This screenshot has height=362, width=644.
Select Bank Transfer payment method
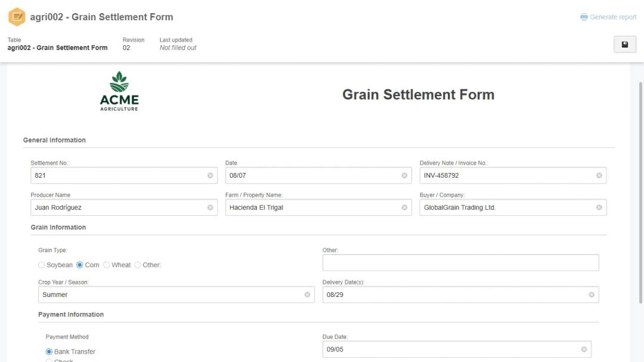pos(49,352)
